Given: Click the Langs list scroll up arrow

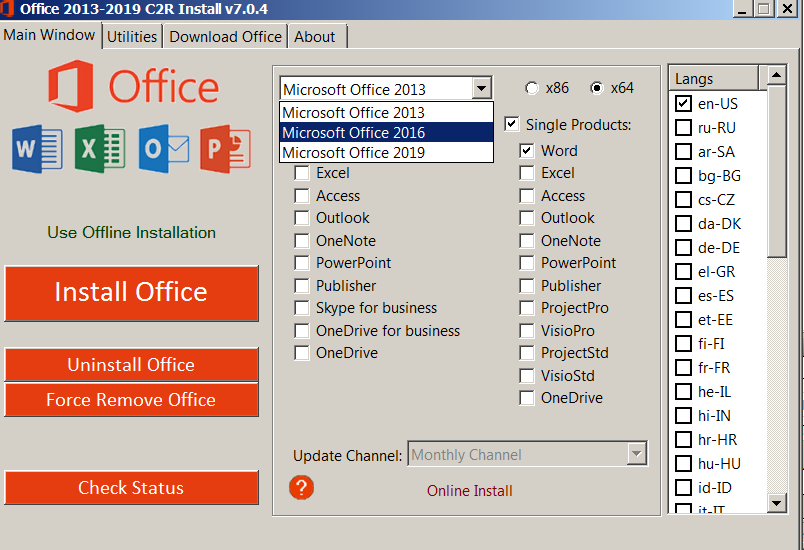Looking at the screenshot, I should coord(776,75).
